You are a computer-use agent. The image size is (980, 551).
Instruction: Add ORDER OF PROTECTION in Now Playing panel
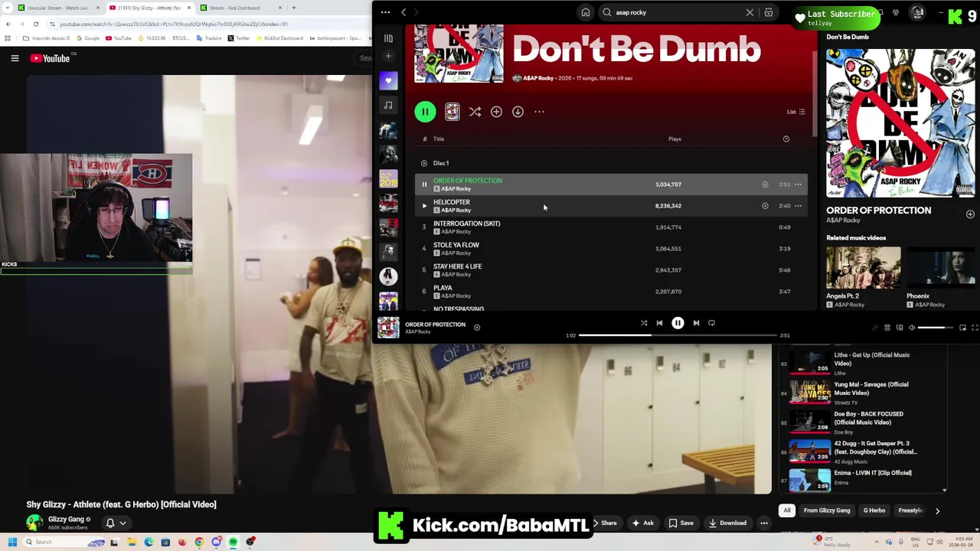[x=970, y=214]
